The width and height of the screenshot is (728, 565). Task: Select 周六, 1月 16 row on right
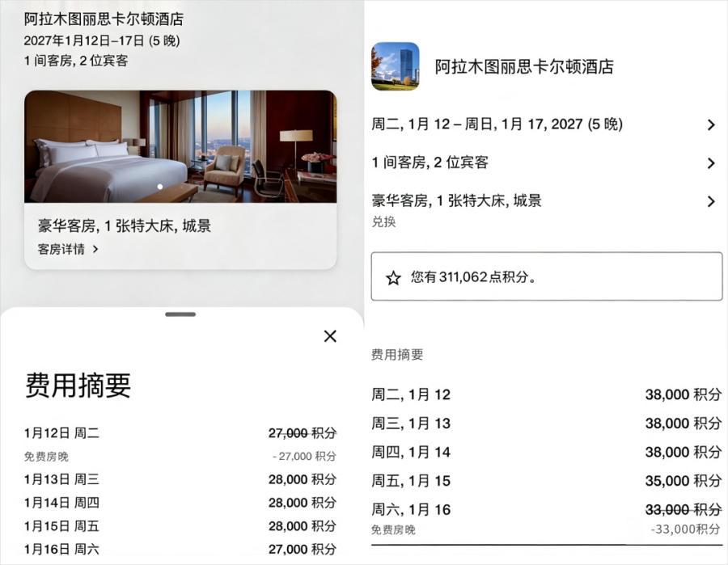[x=547, y=510]
